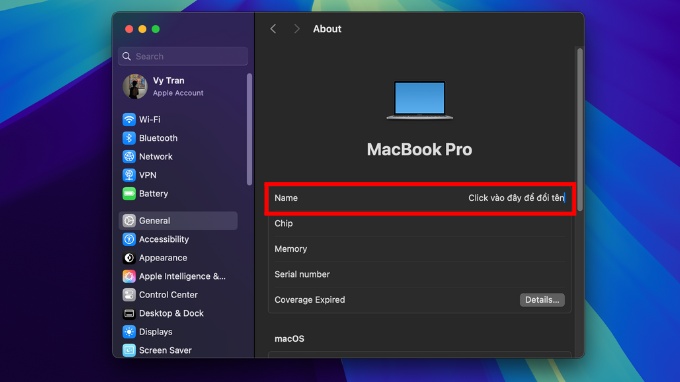Click the Displays sun icon
Screen dimensions: 680x382
(129, 332)
